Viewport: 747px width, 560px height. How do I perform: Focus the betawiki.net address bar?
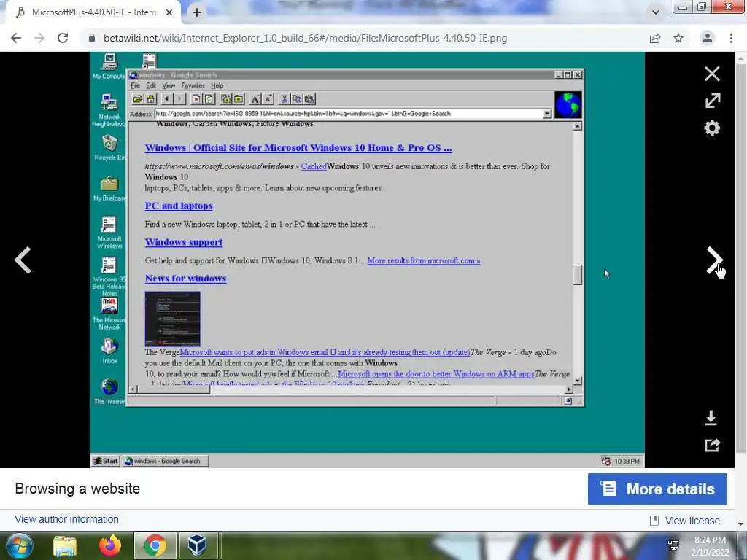coord(305,38)
